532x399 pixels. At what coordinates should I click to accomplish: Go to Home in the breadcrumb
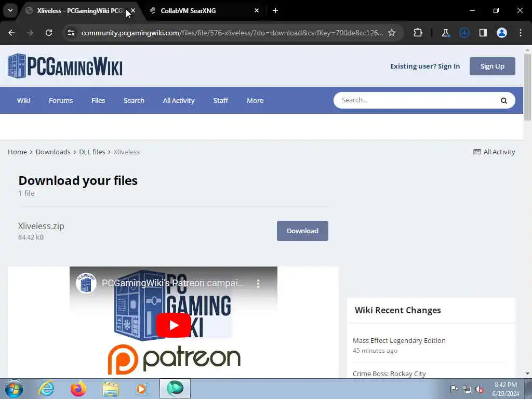pos(17,152)
